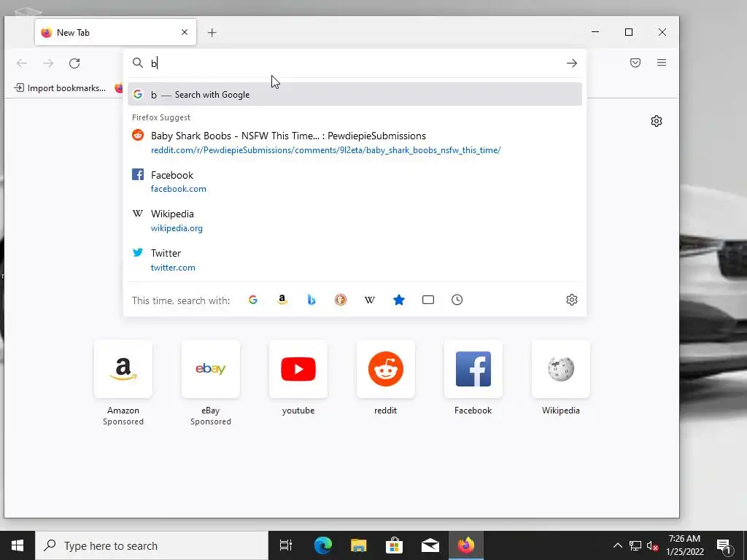Image resolution: width=747 pixels, height=560 pixels.
Task: Search history with the clock icon
Action: (x=457, y=300)
